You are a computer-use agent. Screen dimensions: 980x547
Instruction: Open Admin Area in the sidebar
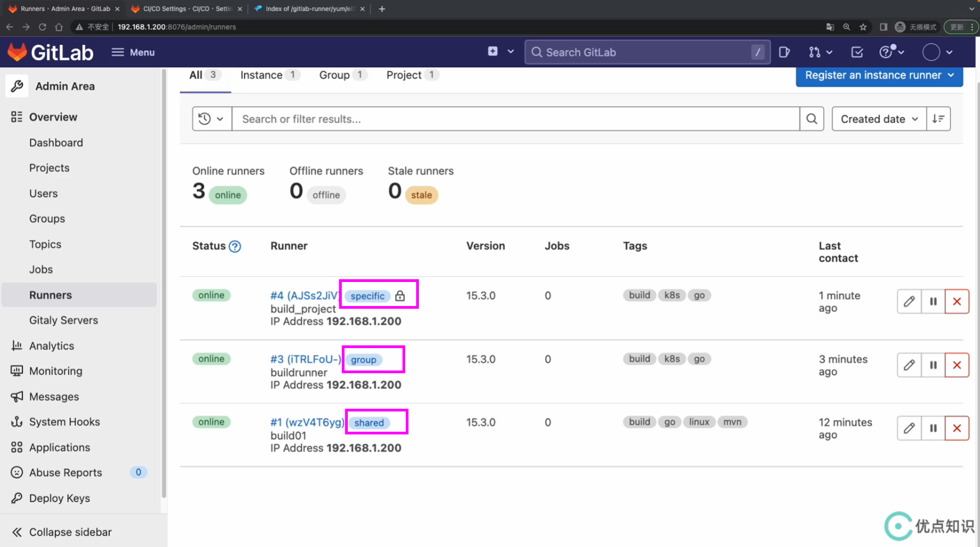(65, 86)
